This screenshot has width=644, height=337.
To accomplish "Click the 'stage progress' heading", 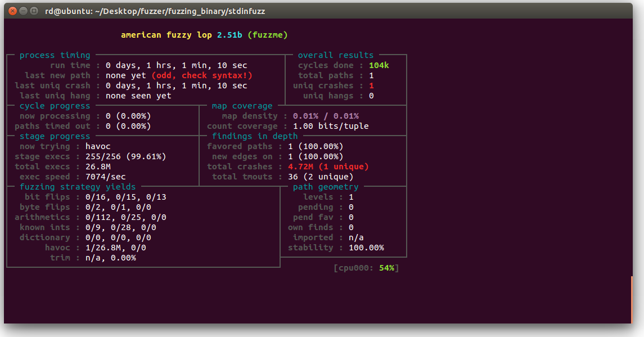I will tap(55, 136).
